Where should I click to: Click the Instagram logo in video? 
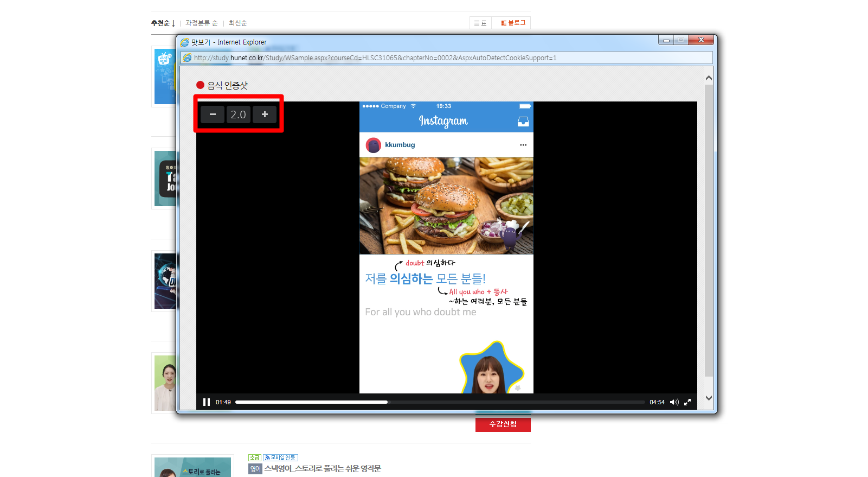(443, 121)
